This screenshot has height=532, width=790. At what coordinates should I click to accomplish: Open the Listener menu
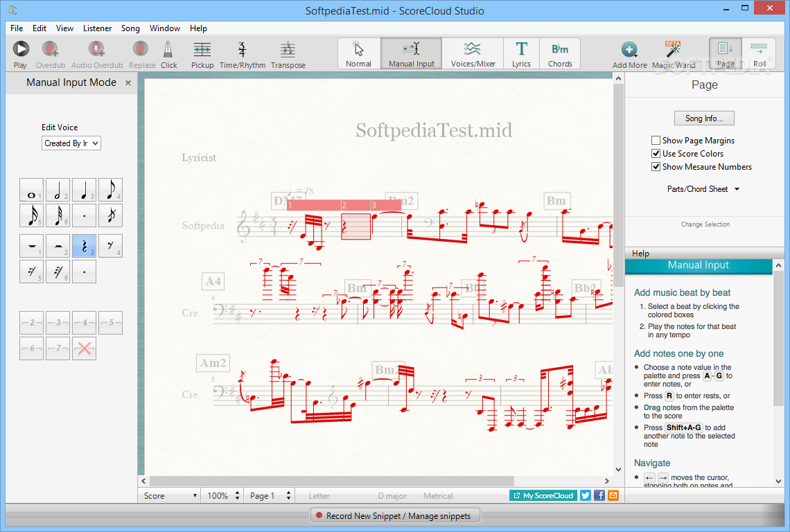tap(97, 28)
